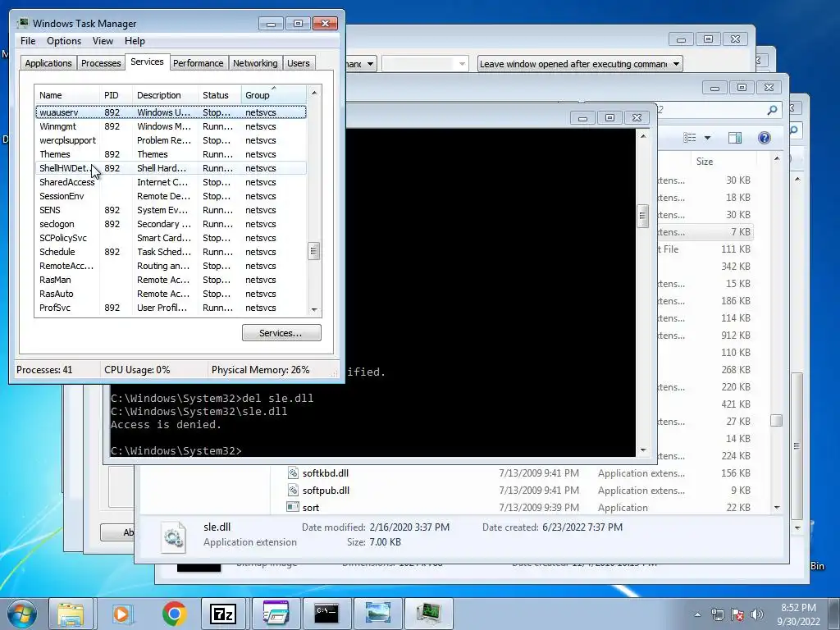Select the Winmgmt service row

pyautogui.click(x=171, y=126)
